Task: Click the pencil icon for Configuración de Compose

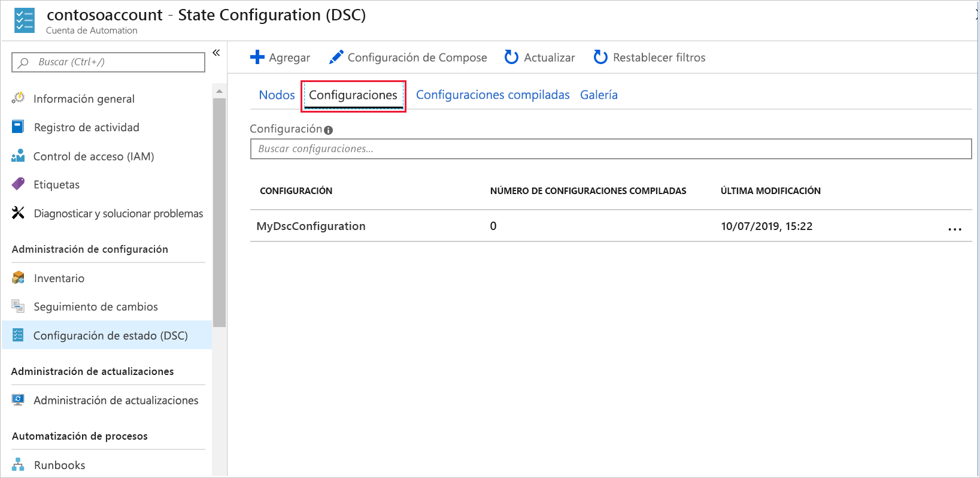Action: (336, 57)
